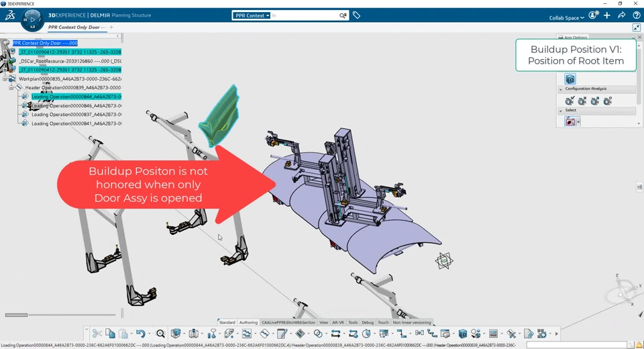Add a new tab with the plus button
This screenshot has width=644, height=349.
[111, 27]
